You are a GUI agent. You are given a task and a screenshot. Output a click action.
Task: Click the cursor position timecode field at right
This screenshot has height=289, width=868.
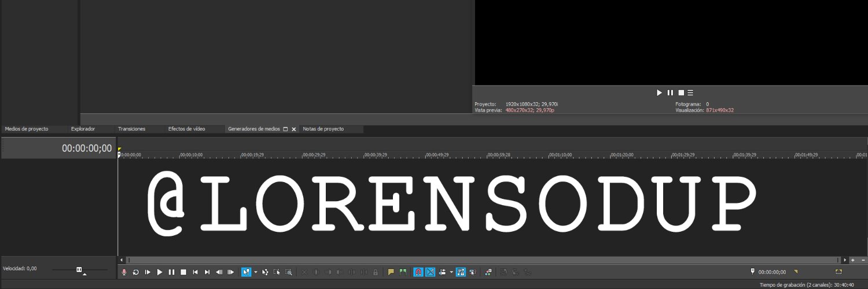[x=772, y=272]
